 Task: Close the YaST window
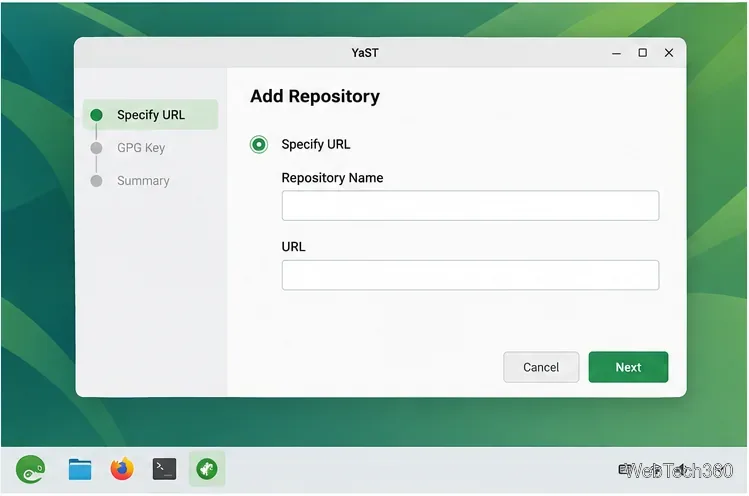pos(669,53)
